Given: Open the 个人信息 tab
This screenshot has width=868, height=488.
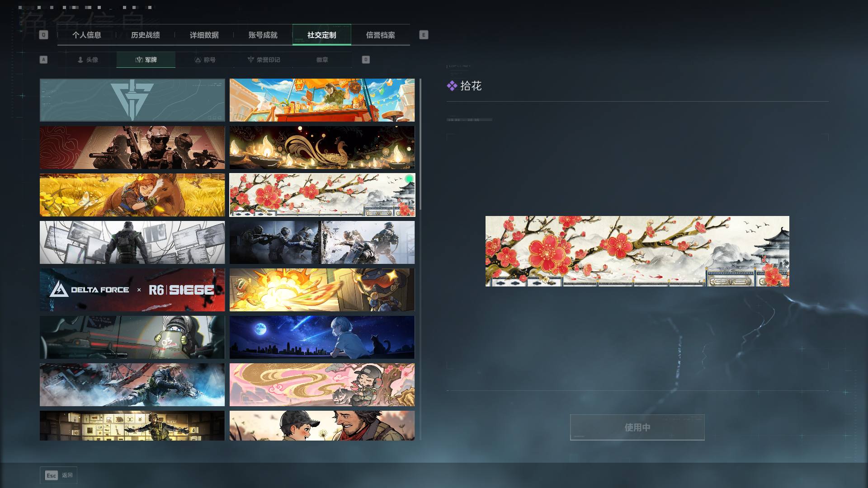Looking at the screenshot, I should coord(87,35).
